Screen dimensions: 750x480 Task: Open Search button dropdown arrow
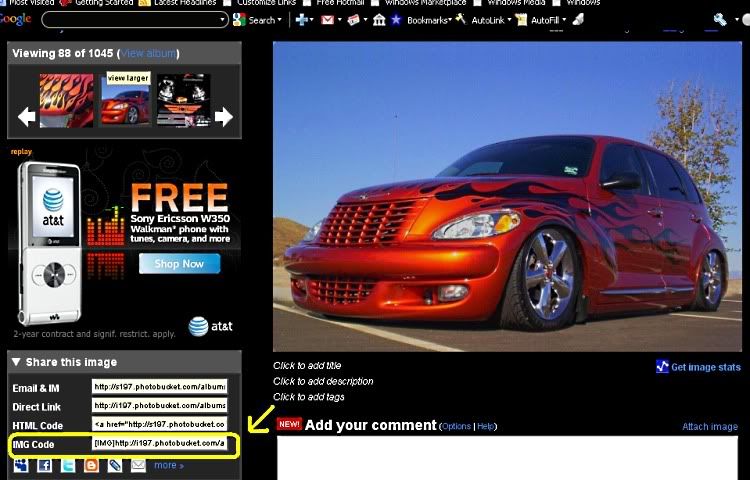[x=279, y=20]
